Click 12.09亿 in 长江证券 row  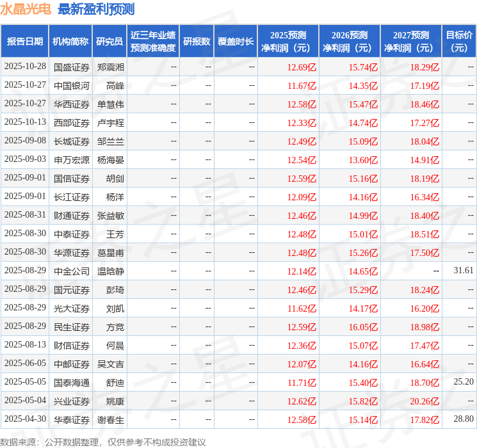point(302,197)
